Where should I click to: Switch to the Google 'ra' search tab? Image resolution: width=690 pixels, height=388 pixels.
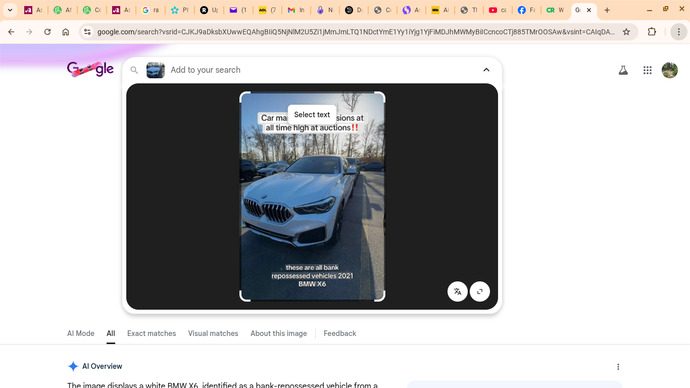coord(150,10)
